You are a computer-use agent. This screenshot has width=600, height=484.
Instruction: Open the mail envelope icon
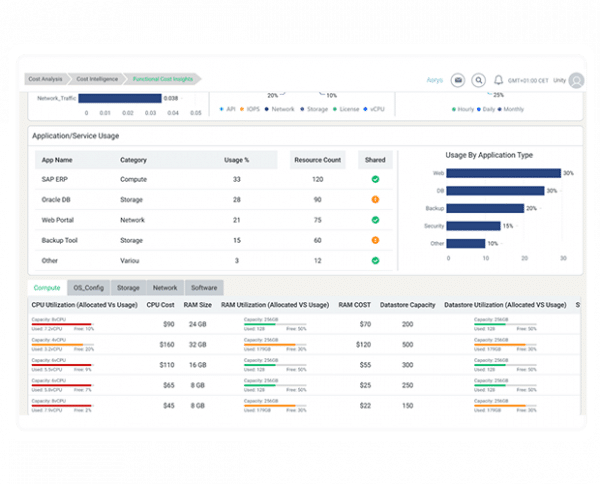(458, 80)
